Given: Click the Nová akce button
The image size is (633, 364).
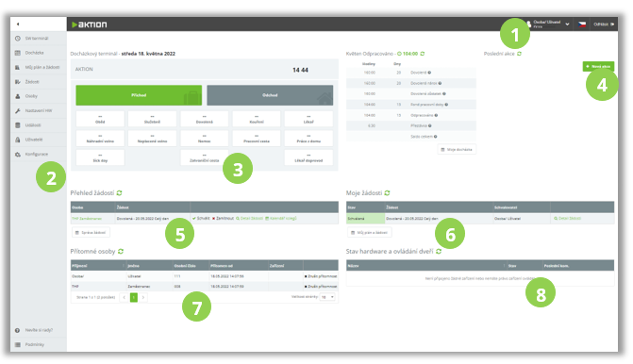Looking at the screenshot, I should click(598, 66).
